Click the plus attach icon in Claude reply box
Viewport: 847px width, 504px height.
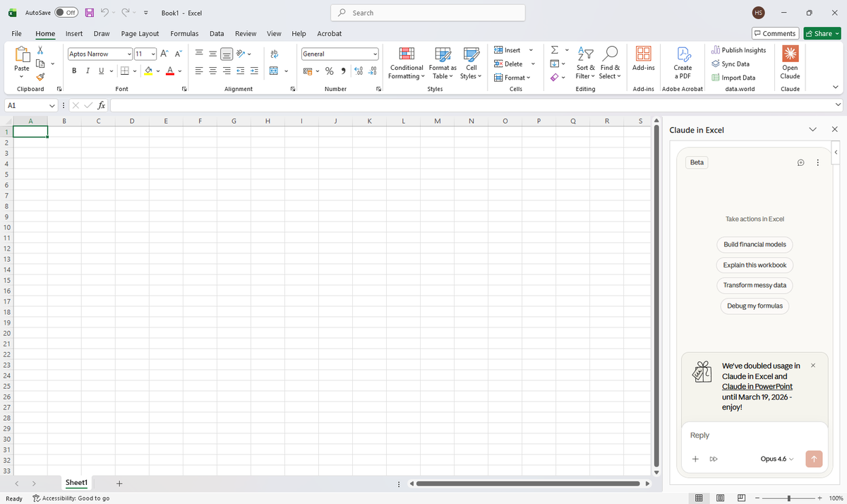pos(695,459)
